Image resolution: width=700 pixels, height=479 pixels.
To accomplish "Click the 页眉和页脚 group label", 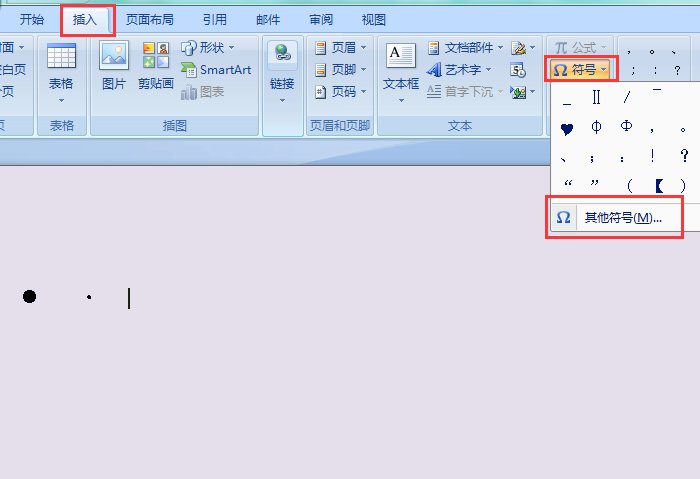I will coord(340,126).
